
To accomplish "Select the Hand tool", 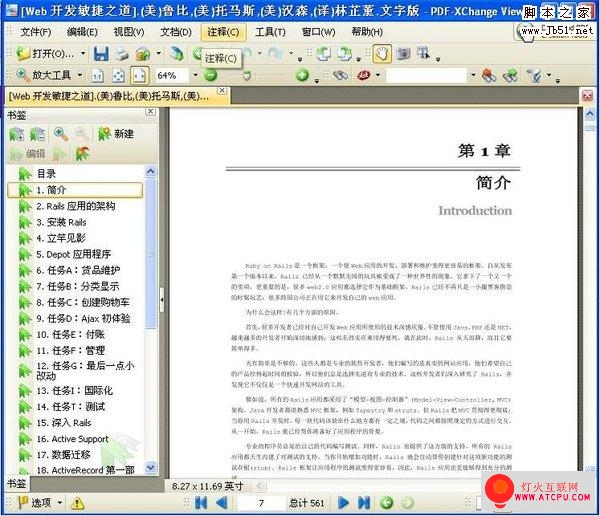I will tap(382, 54).
